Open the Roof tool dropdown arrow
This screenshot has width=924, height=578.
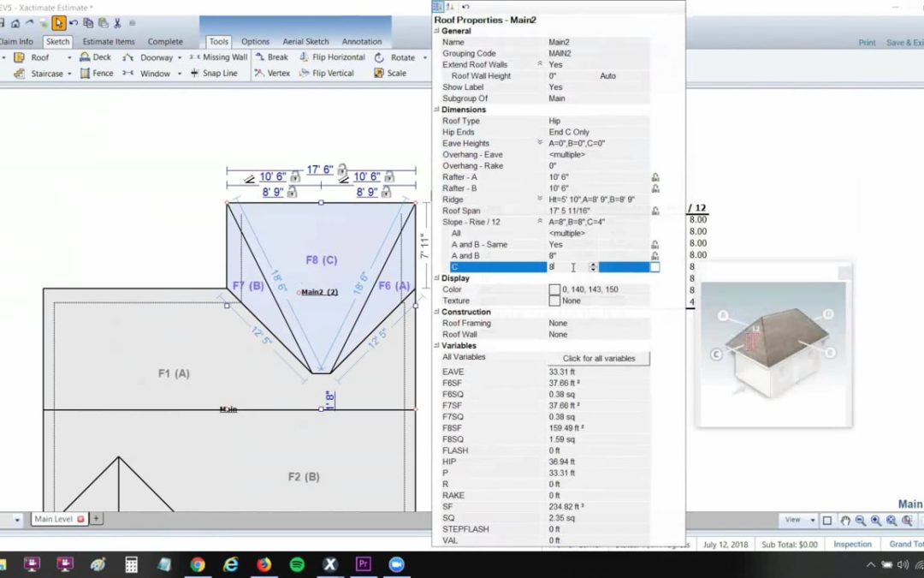click(x=69, y=58)
